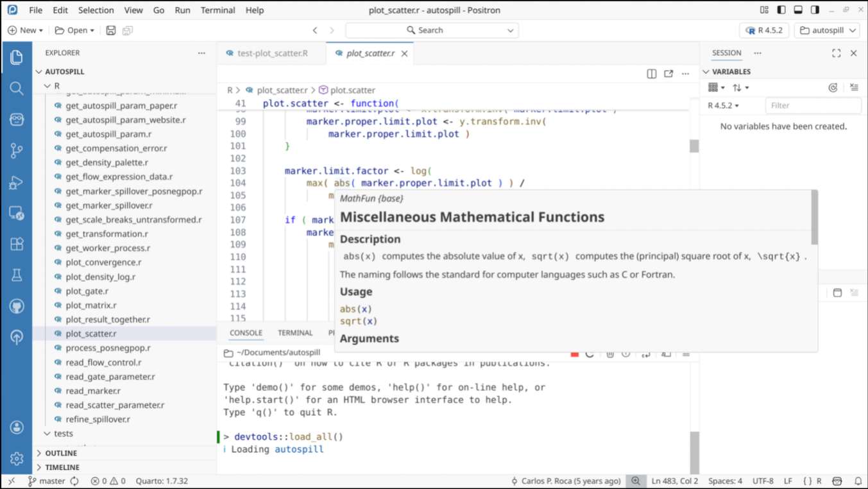Open the R 4.5.2 interpreter dropdown
868x489 pixels.
tap(764, 30)
